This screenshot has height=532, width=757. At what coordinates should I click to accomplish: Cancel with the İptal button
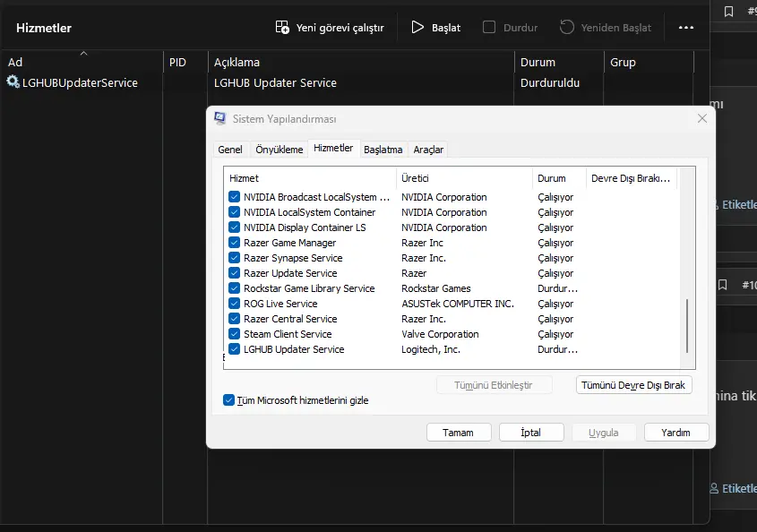531,433
